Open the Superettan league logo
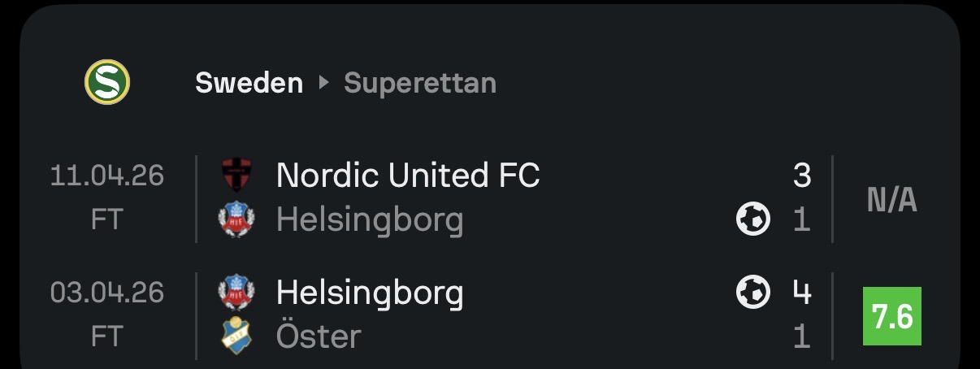Viewport: 980px width, 369px height. coord(107,82)
